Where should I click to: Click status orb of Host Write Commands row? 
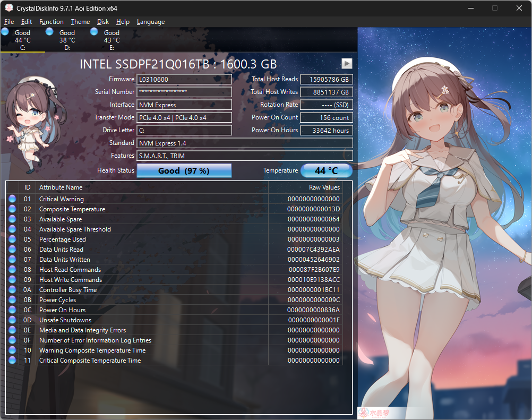(12, 279)
